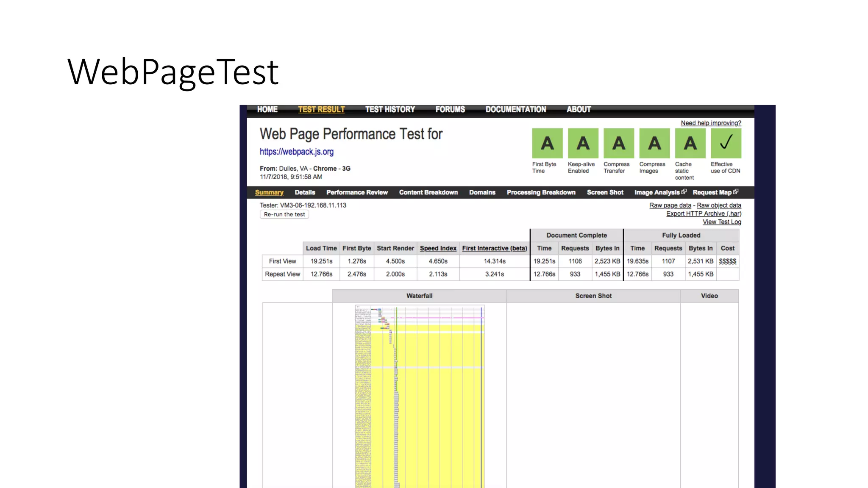
Task: Click the 1106 requests cell
Action: tap(575, 261)
